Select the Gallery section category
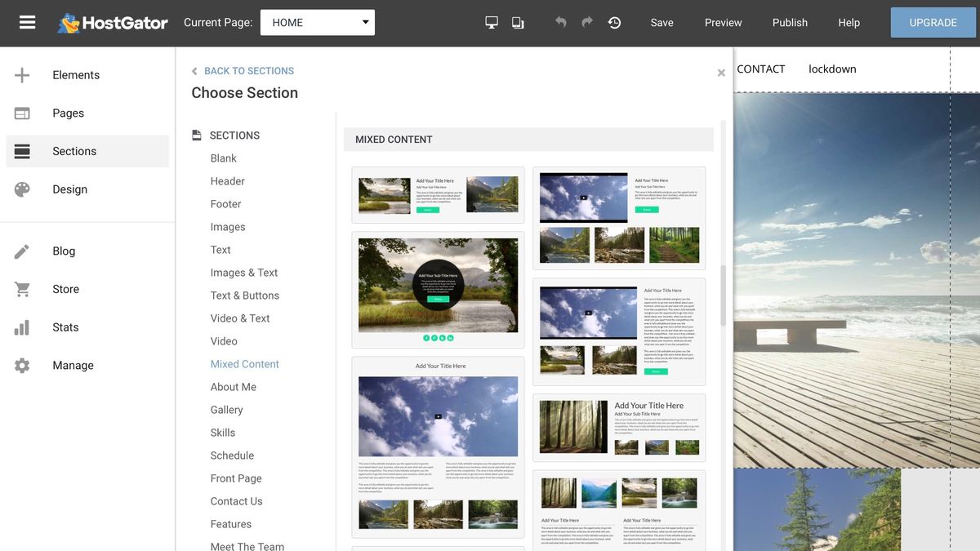Screen dimensions: 980x551 226,409
